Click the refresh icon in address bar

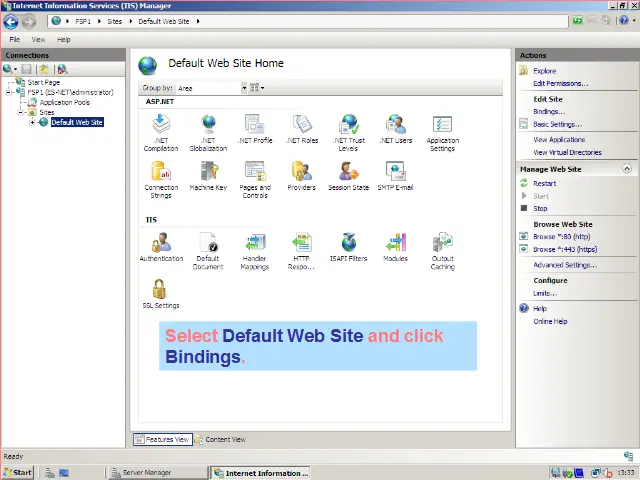tap(577, 20)
